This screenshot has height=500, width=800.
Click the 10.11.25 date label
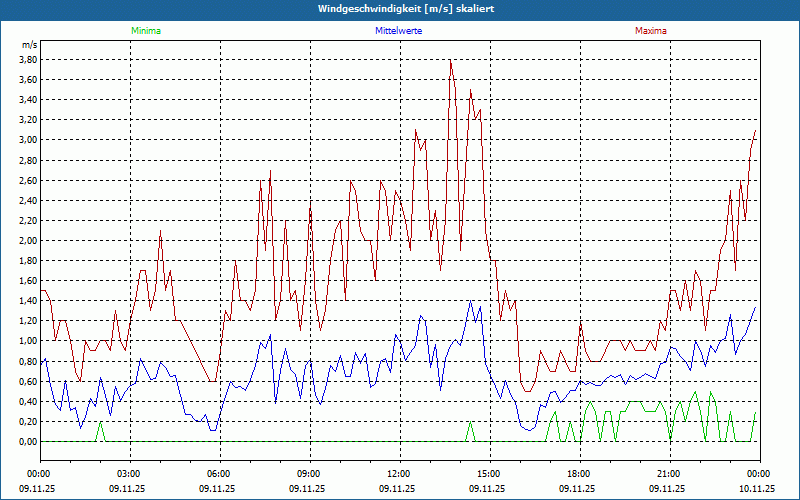757,489
